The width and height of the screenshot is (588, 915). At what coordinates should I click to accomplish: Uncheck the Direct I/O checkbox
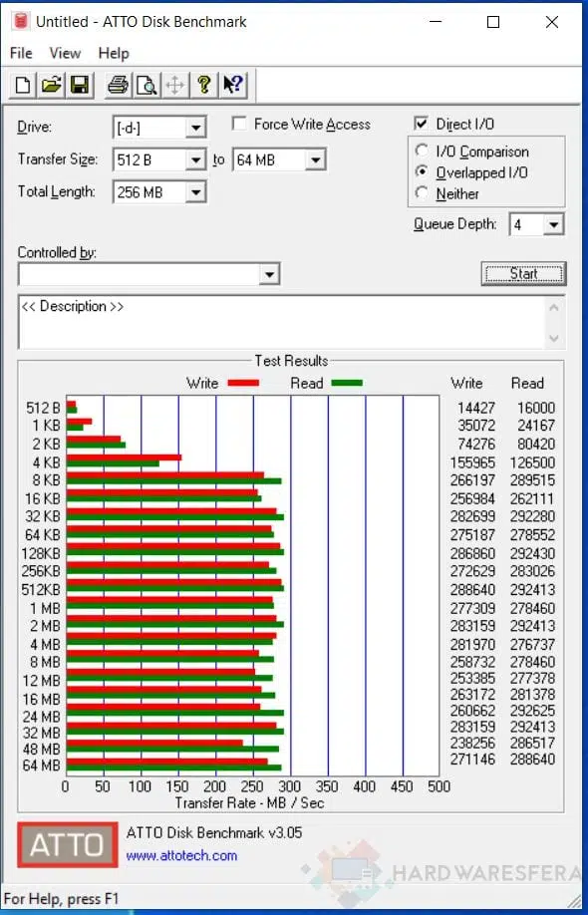point(421,125)
